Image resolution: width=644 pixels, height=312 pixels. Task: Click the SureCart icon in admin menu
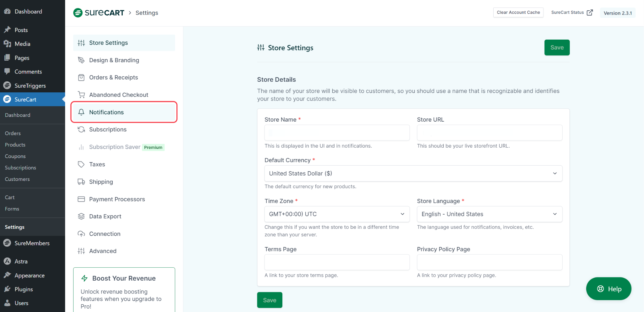(7, 99)
